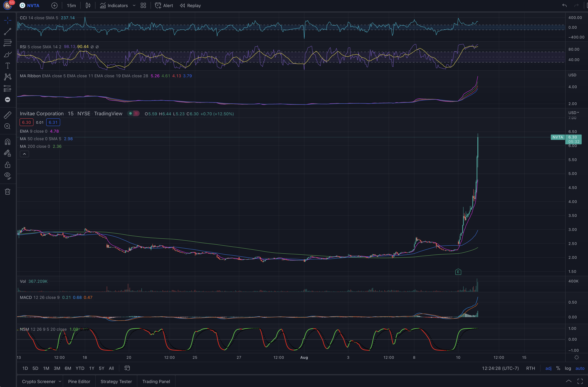Select the 3M time range
The height and width of the screenshot is (387, 588).
pos(57,368)
